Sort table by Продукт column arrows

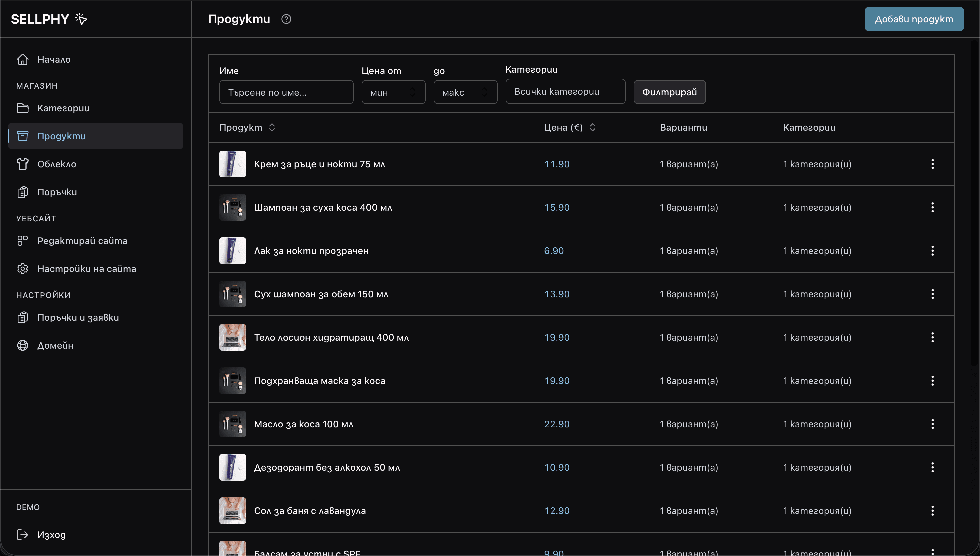point(272,127)
